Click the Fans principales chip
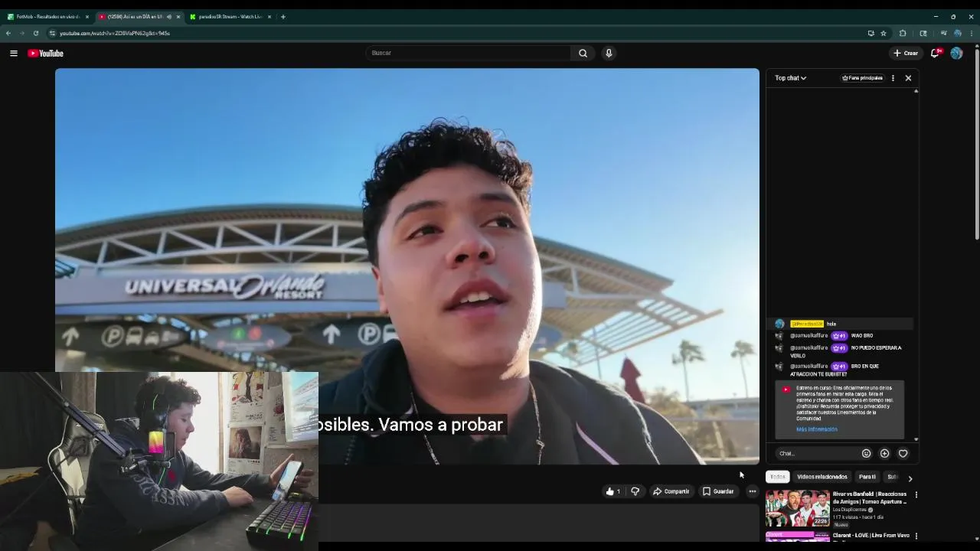Screen dimensions: 980x551 click(x=862, y=77)
